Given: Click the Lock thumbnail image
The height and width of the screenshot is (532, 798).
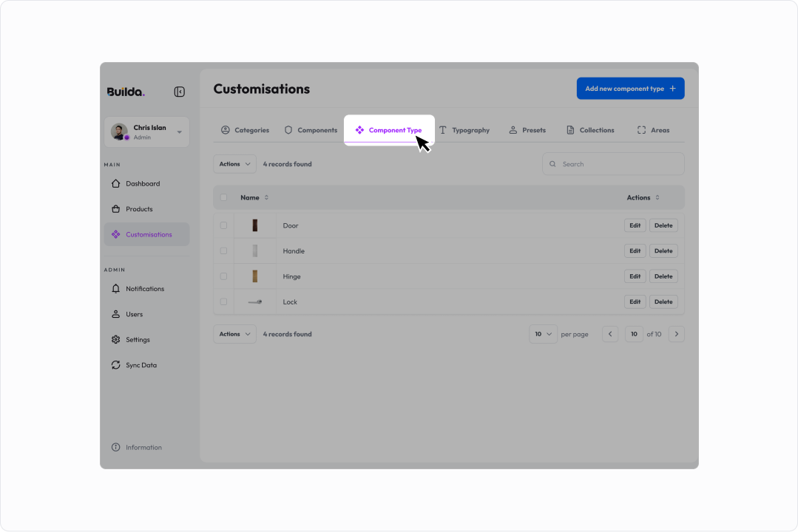Looking at the screenshot, I should click(x=255, y=302).
